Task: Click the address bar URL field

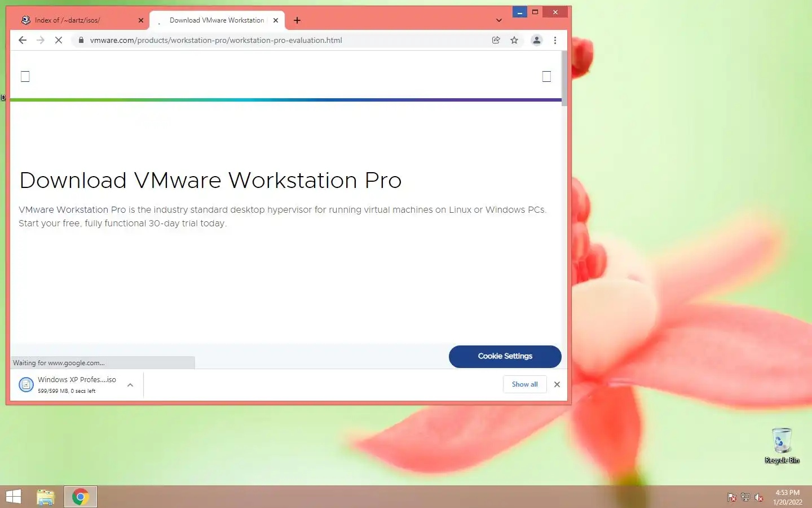Action: [282, 40]
